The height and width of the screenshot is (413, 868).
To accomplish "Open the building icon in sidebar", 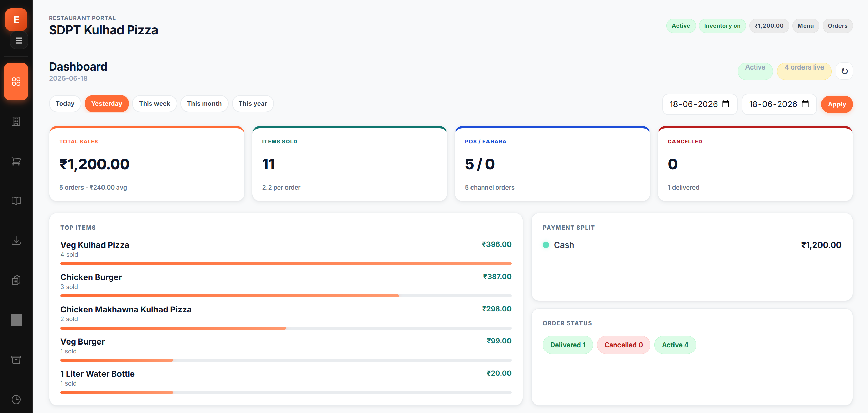I will (16, 121).
